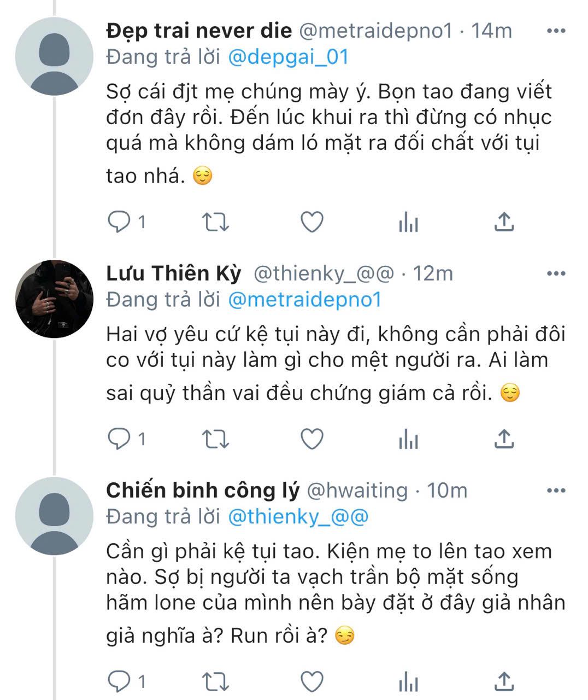Open more options for Đẹp trai never die's tweet
588x700 pixels.
coord(556,31)
